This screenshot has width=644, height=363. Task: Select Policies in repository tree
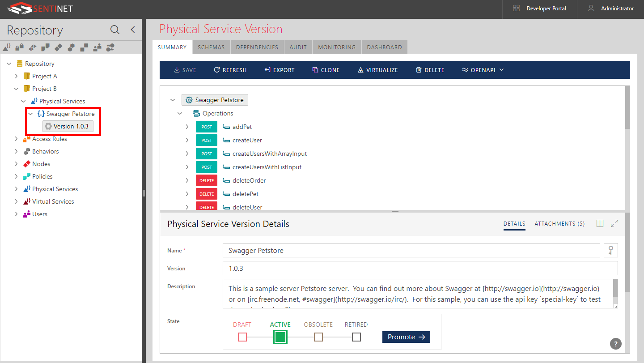tap(42, 176)
